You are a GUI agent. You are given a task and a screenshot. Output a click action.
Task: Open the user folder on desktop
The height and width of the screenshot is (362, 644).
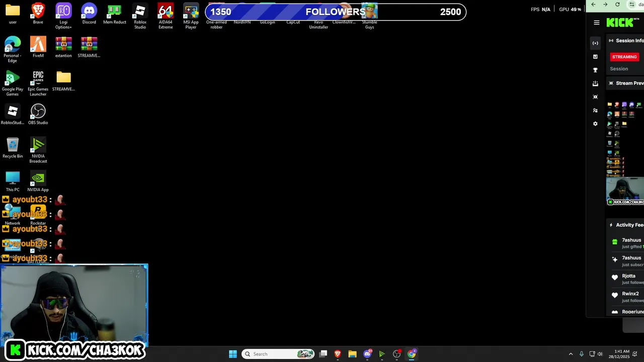[x=13, y=14]
